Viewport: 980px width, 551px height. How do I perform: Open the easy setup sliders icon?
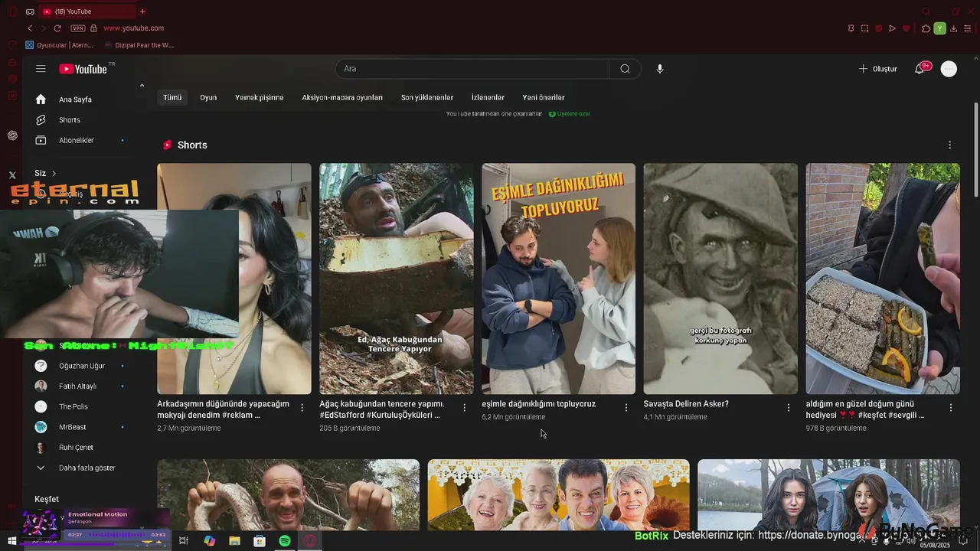[x=968, y=28]
